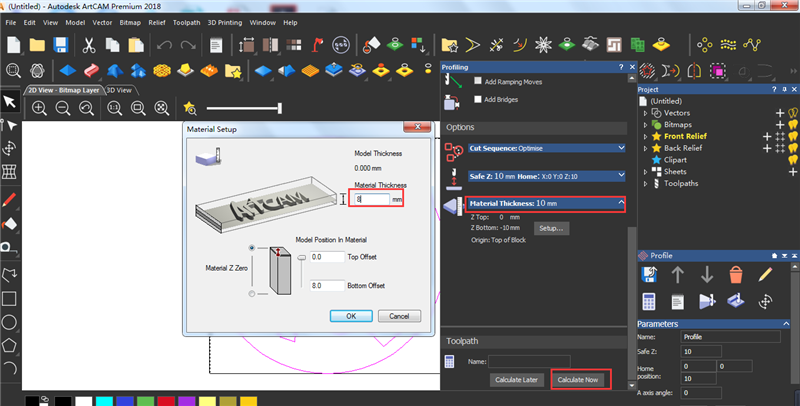Image resolution: width=800 pixels, height=406 pixels.
Task: Collapse the Material Thickness section
Action: point(621,204)
